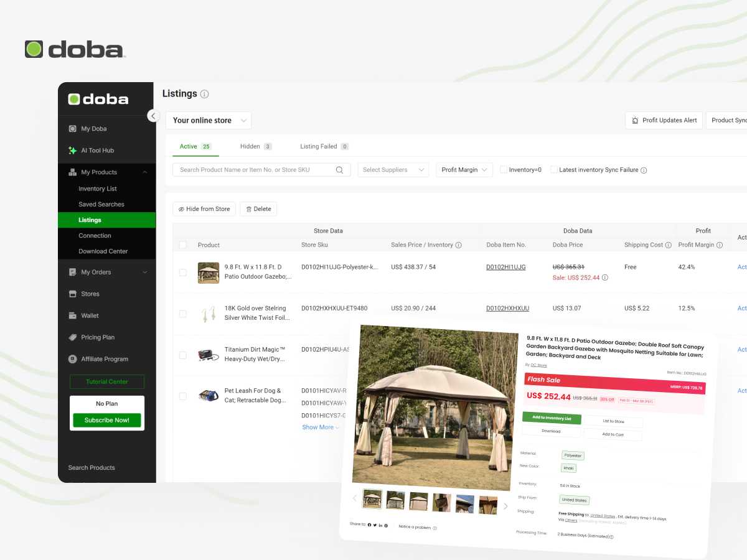Tick the select-all checkbox in table header
This screenshot has width=747, height=560.
(183, 245)
